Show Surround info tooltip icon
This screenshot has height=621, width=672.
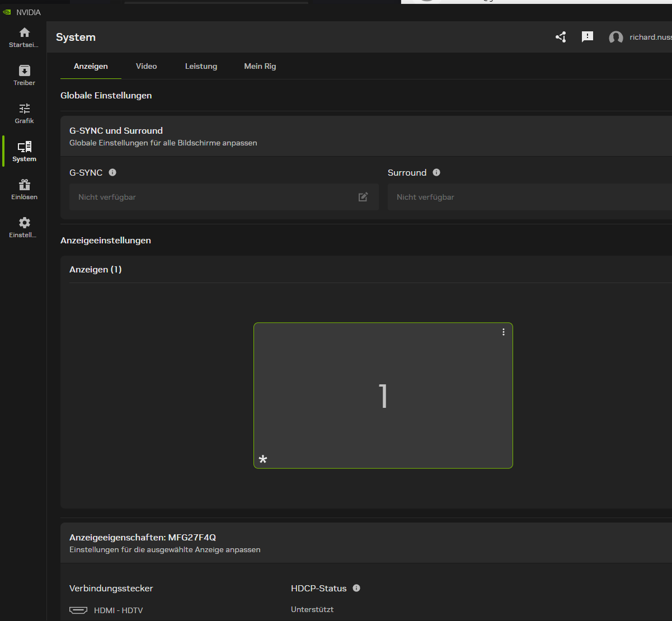(x=436, y=172)
